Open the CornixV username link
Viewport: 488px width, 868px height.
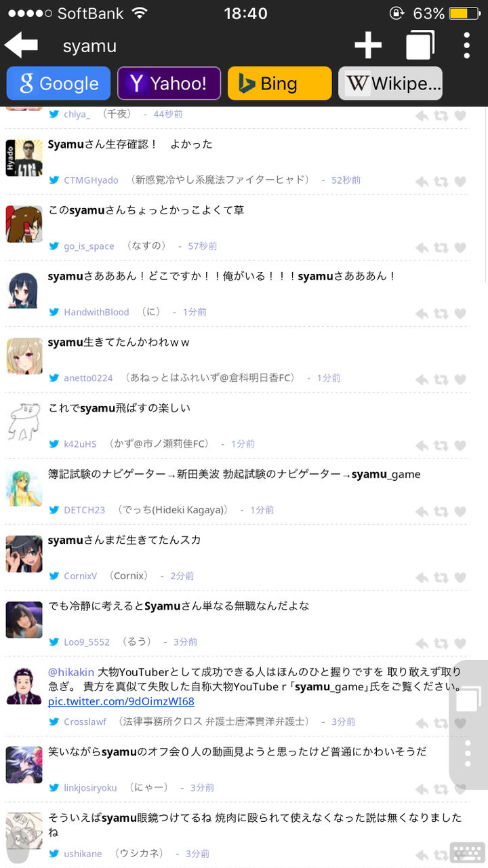pos(80,576)
